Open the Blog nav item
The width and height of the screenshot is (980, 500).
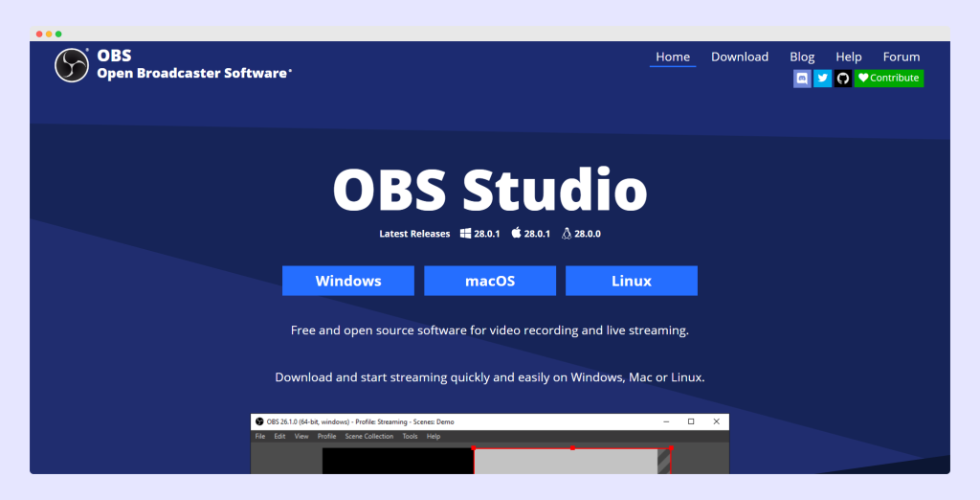click(x=802, y=57)
